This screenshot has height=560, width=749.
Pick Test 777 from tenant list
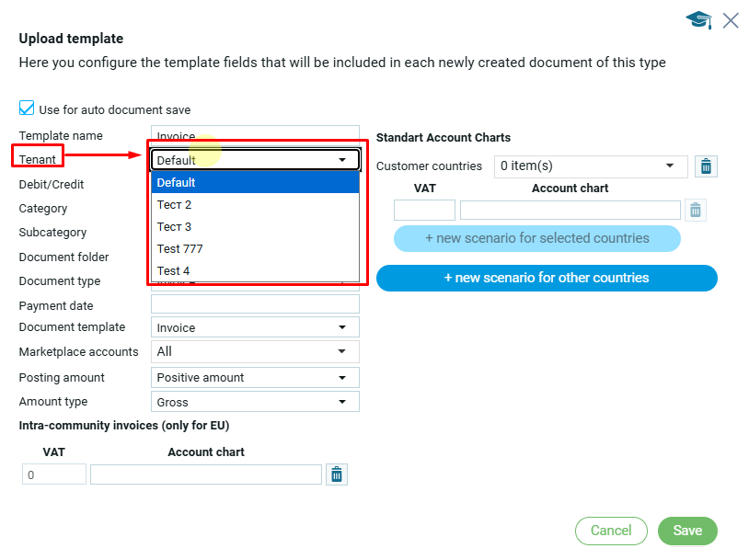255,248
